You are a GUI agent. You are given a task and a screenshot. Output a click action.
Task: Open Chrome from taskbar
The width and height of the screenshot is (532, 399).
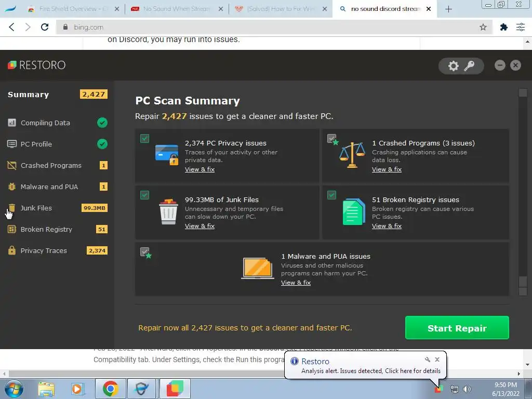(x=110, y=389)
